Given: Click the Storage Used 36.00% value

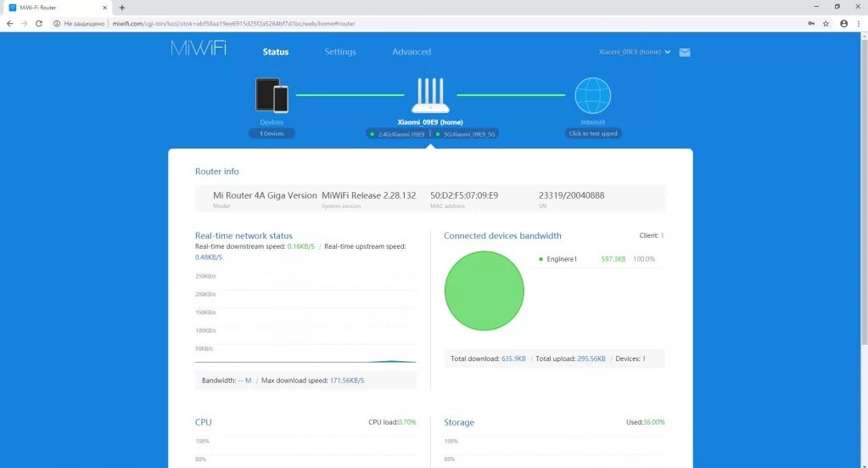Looking at the screenshot, I should pos(654,422).
